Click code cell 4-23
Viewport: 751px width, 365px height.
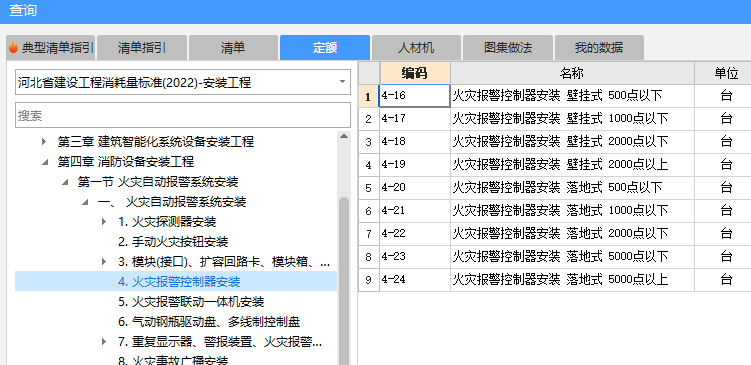415,257
